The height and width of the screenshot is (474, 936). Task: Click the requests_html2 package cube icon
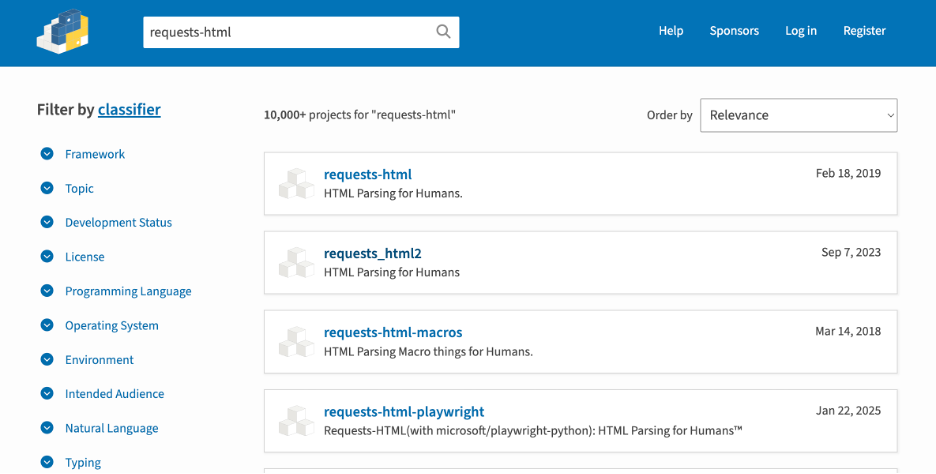pos(297,263)
